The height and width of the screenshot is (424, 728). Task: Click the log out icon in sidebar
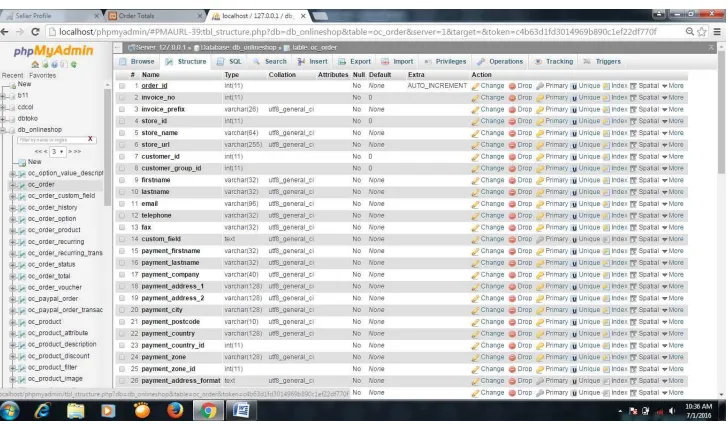[45, 65]
